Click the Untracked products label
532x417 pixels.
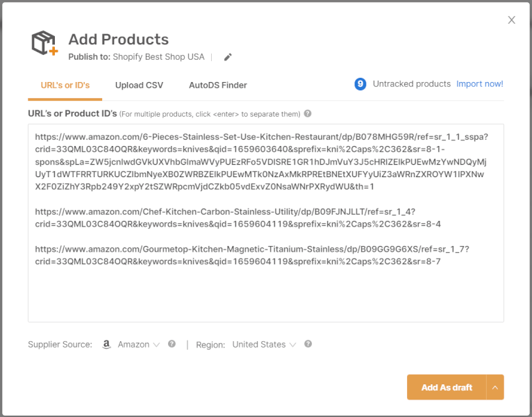point(412,84)
